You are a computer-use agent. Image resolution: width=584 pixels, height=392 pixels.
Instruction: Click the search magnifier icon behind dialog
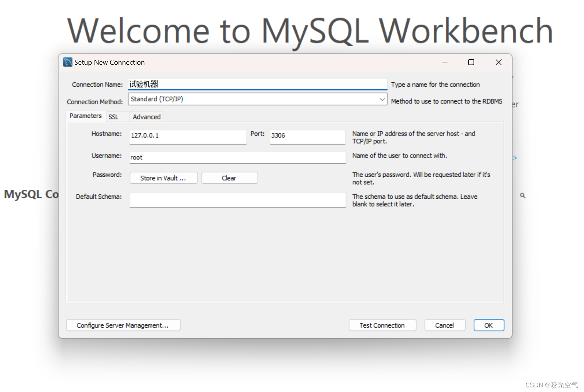pos(523,196)
